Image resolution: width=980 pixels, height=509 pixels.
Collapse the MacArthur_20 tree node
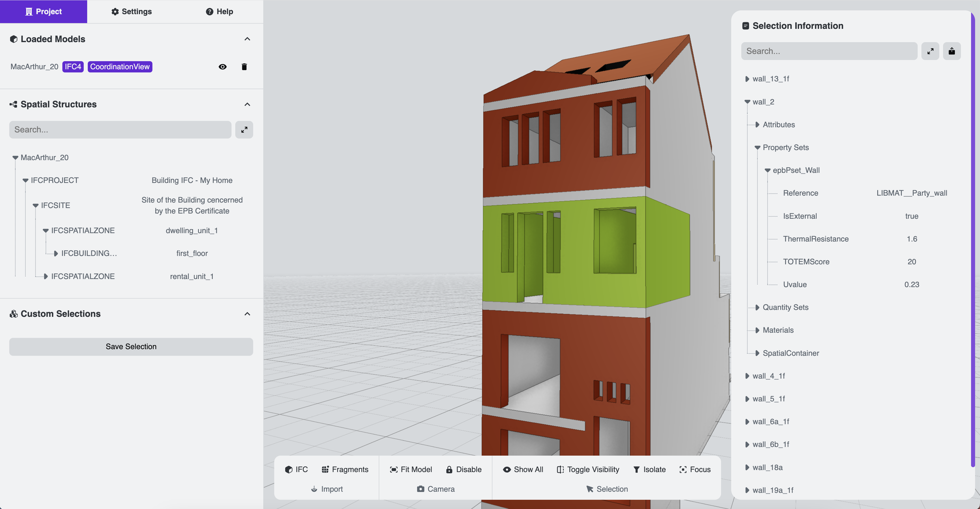pyautogui.click(x=15, y=158)
